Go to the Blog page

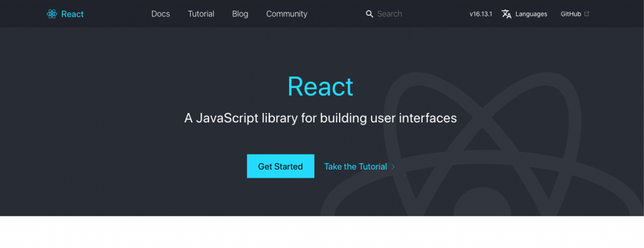point(240,14)
